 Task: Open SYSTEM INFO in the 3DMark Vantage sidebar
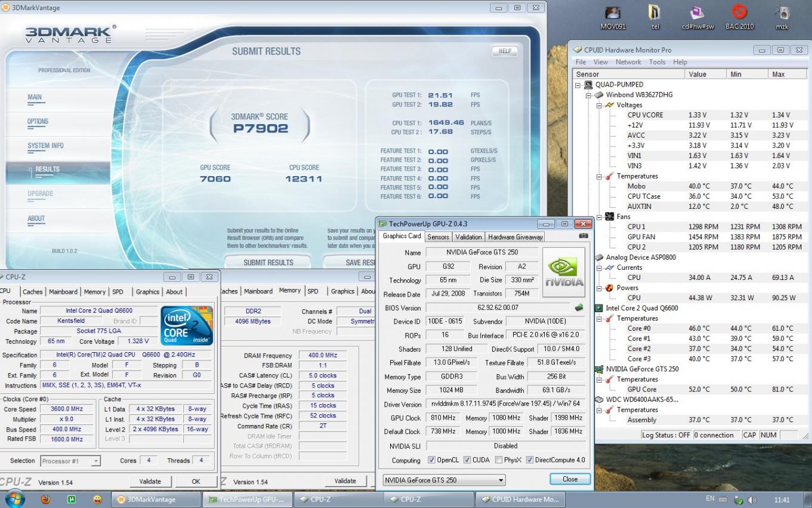tap(45, 146)
